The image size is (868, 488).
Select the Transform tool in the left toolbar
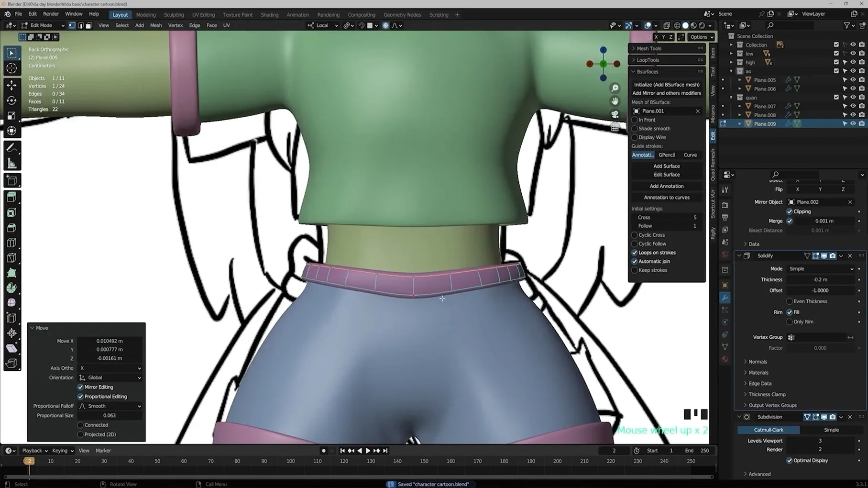(x=11, y=131)
